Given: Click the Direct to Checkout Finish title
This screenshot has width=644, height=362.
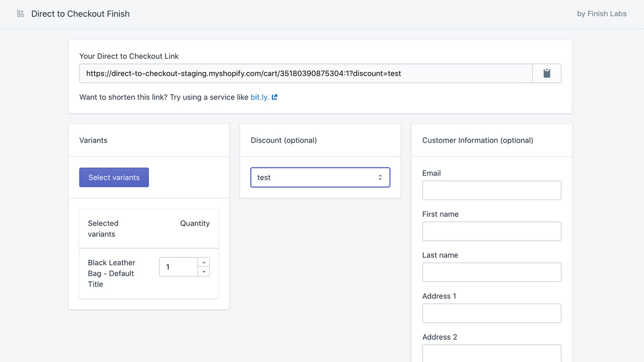Looking at the screenshot, I should click(x=80, y=14).
